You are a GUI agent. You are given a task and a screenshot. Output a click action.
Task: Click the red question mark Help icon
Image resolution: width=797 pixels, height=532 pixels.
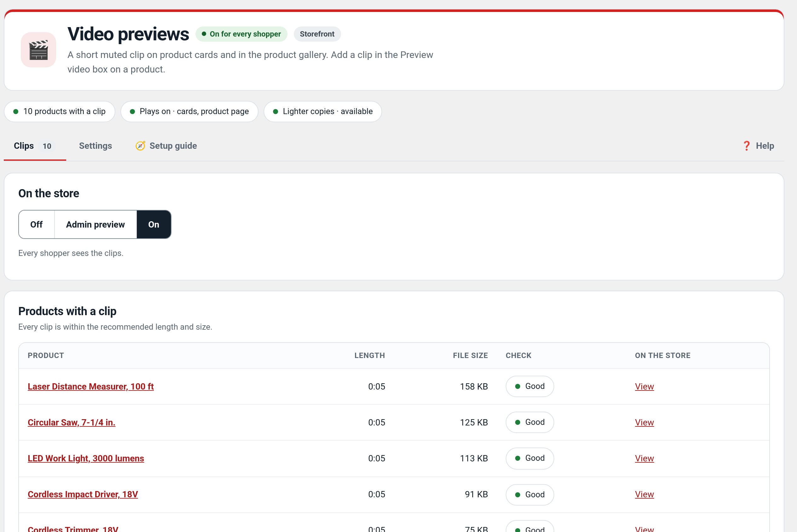click(x=747, y=146)
